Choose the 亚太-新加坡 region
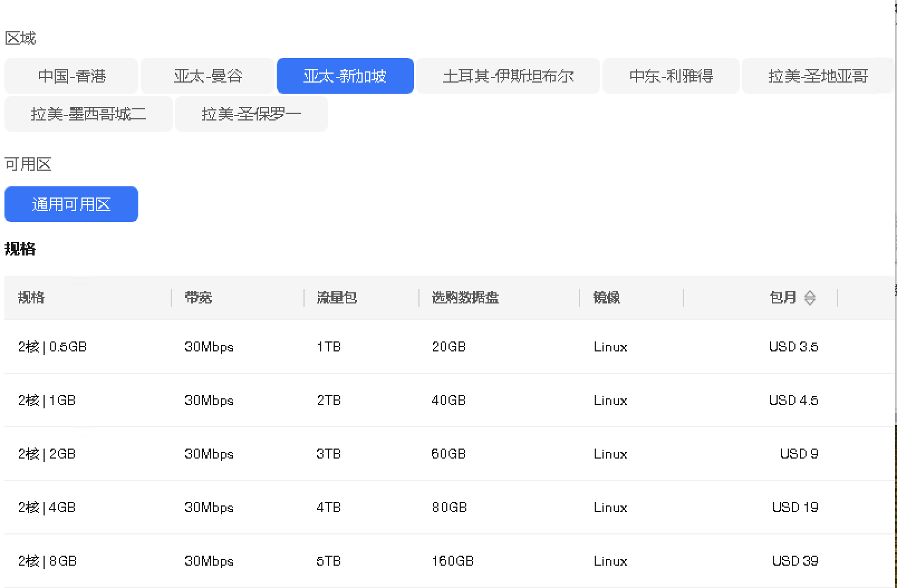 (345, 76)
